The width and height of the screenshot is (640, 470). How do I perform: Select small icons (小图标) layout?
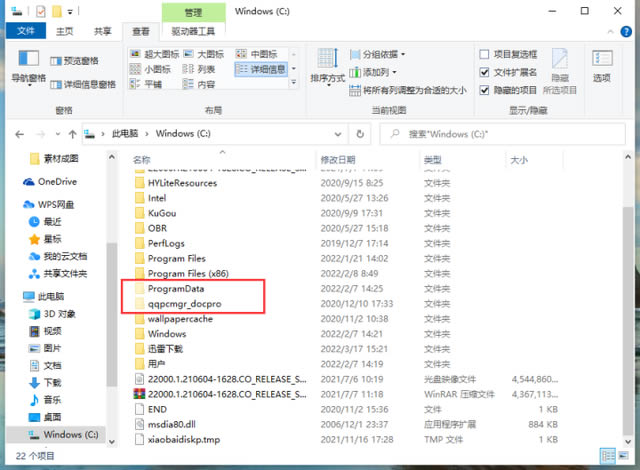[x=150, y=69]
